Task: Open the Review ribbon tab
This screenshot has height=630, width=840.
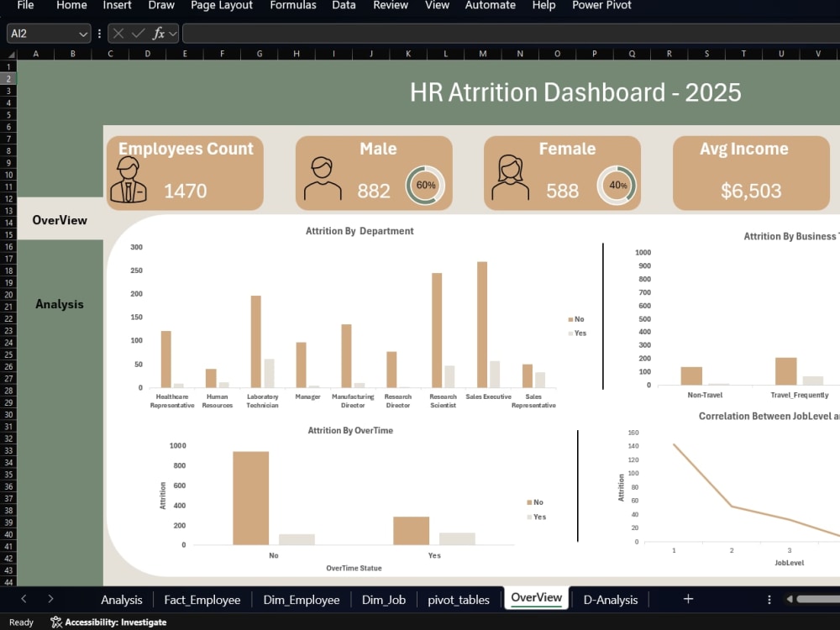Action: click(x=391, y=5)
